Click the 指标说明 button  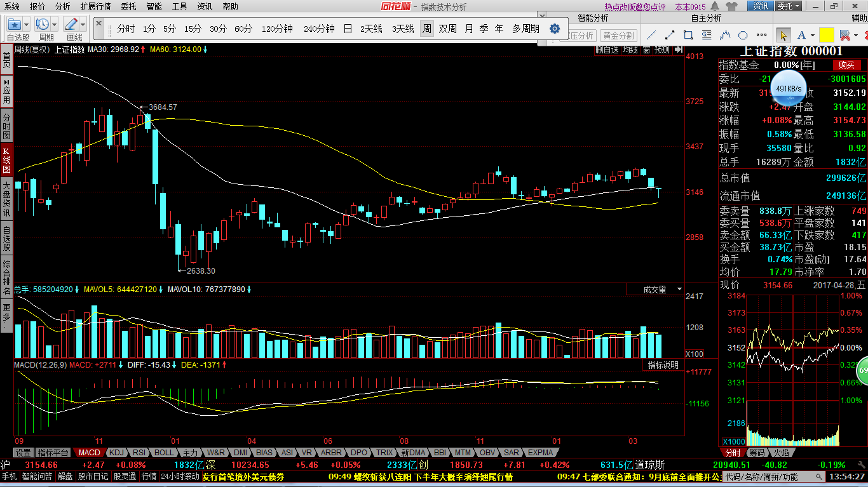(x=663, y=365)
